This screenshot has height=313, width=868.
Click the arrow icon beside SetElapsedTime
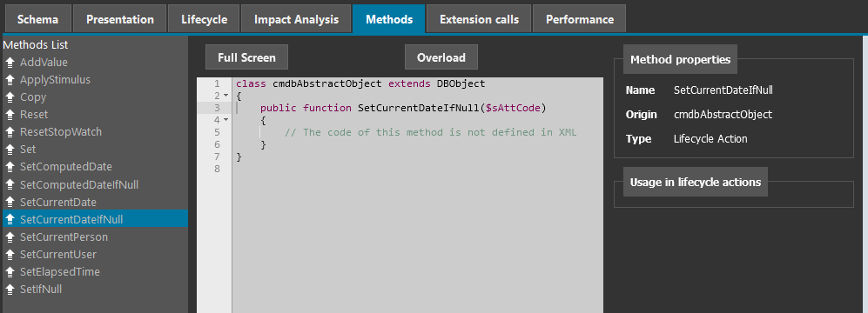pyautogui.click(x=10, y=272)
